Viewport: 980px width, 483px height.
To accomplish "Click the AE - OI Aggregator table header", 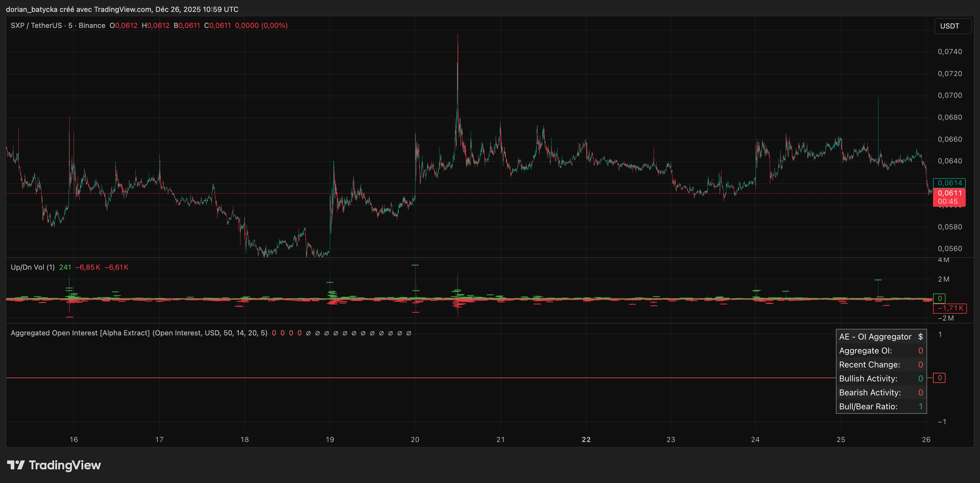I will pyautogui.click(x=875, y=337).
